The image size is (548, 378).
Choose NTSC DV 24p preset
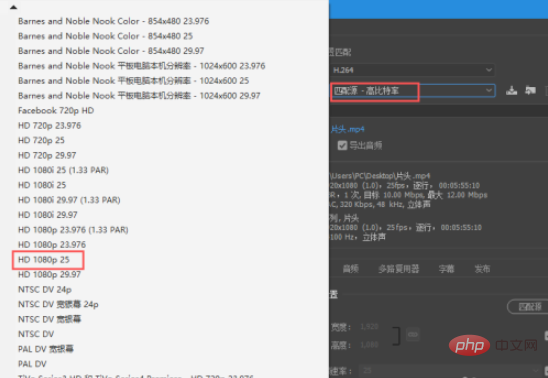tap(45, 290)
